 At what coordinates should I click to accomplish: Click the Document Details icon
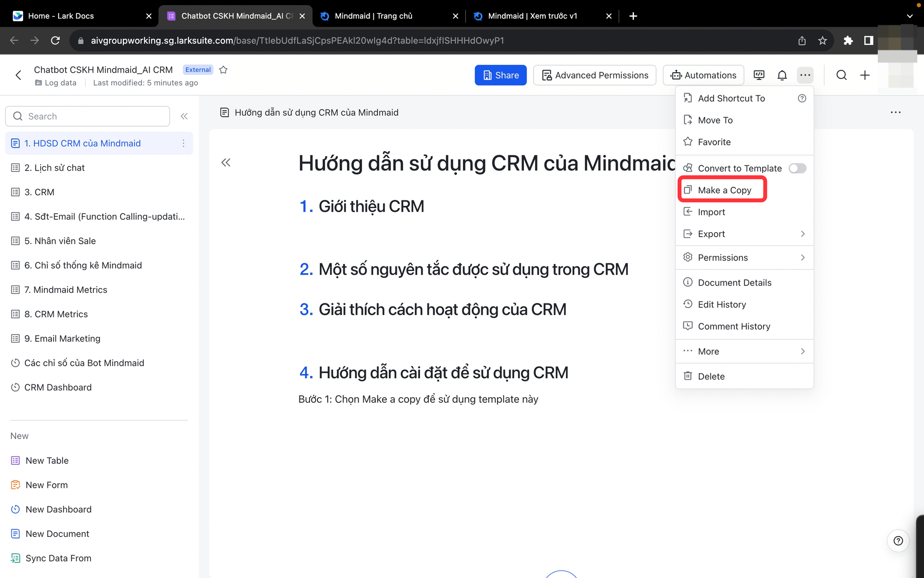click(x=688, y=283)
